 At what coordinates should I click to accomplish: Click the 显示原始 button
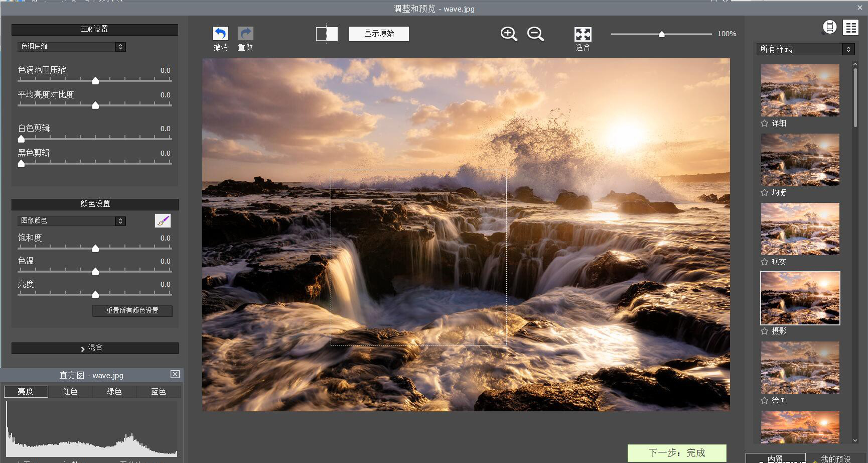[378, 34]
